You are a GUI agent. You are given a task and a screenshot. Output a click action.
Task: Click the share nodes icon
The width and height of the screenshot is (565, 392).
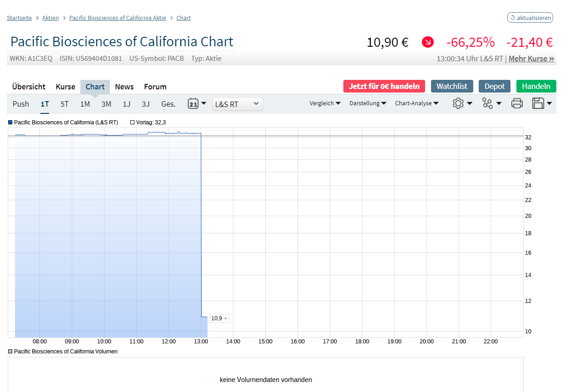487,103
